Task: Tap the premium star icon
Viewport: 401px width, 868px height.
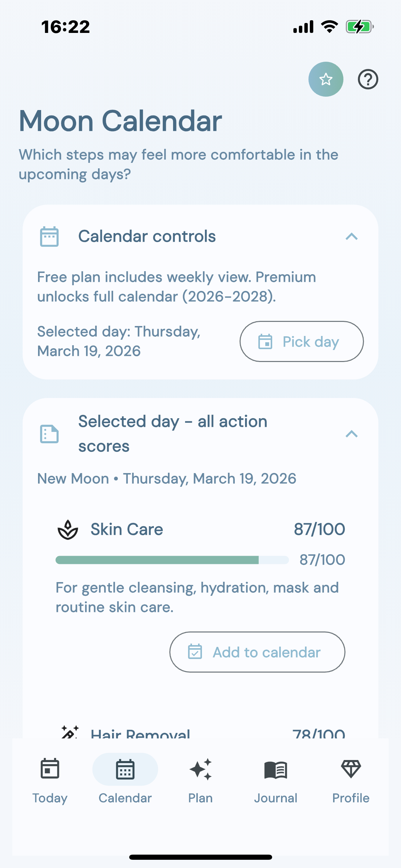Action: pyautogui.click(x=326, y=79)
